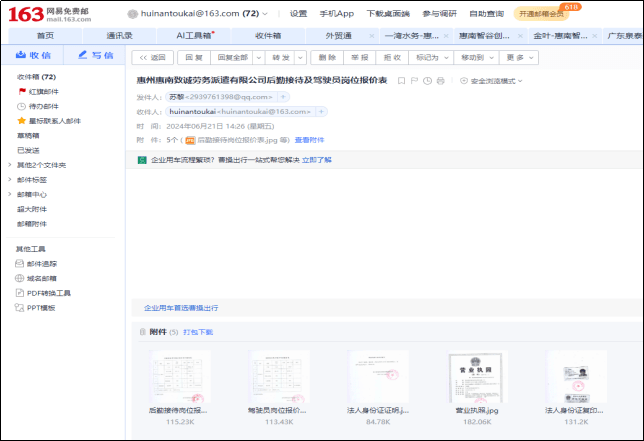The image size is (644, 441).
Task: Click the 写信 (compose) button
Action: click(95, 56)
